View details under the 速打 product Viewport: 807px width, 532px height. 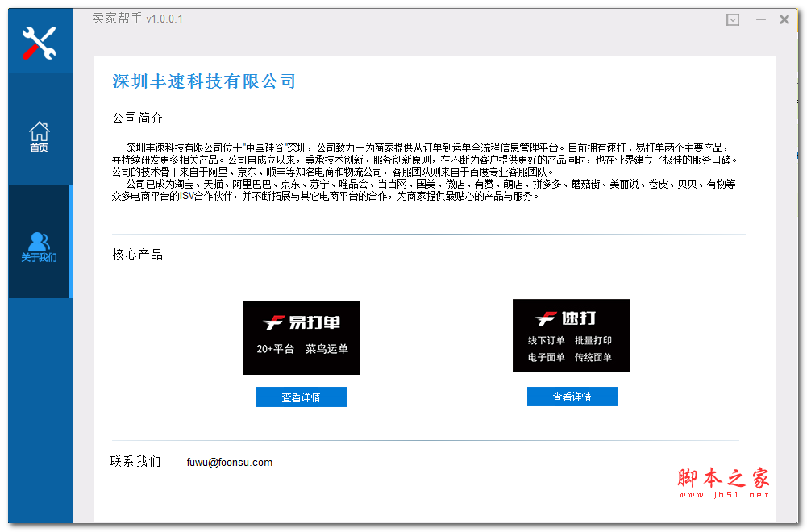(x=572, y=397)
